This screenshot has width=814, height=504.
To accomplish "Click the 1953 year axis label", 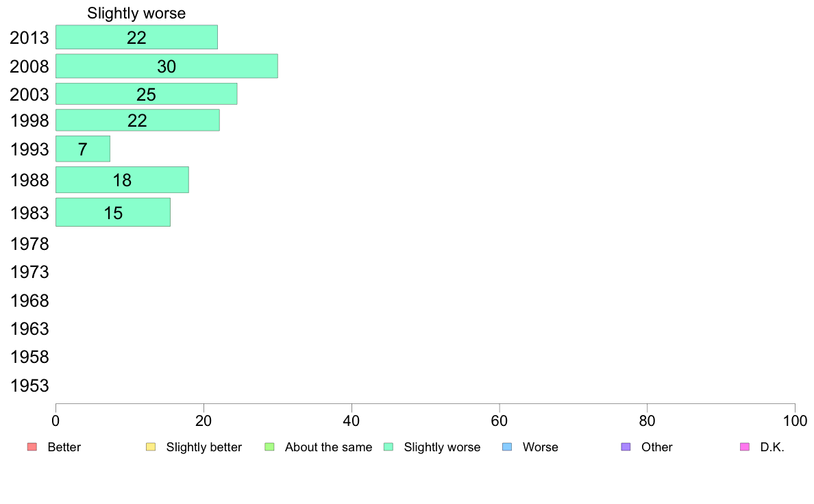I will [29, 386].
